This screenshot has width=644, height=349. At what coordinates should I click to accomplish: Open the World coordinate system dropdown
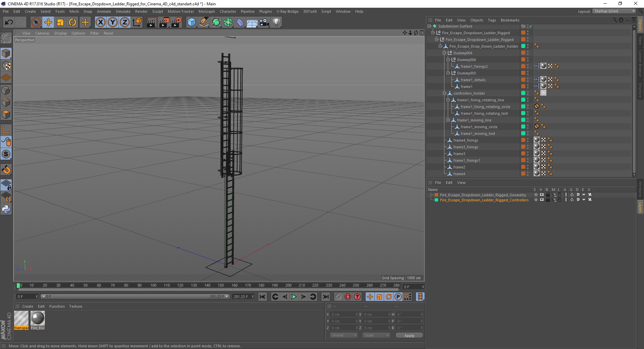tap(344, 335)
